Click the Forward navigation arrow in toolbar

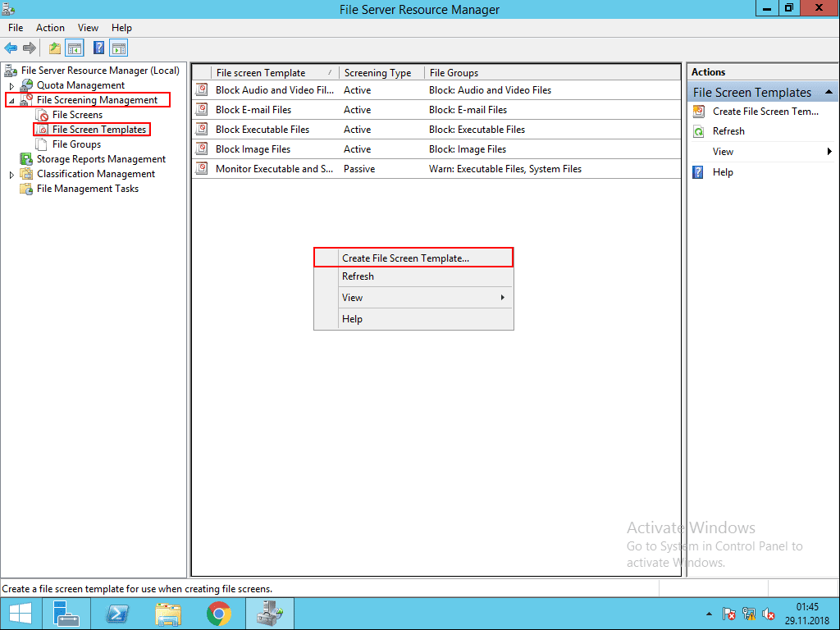[30, 48]
